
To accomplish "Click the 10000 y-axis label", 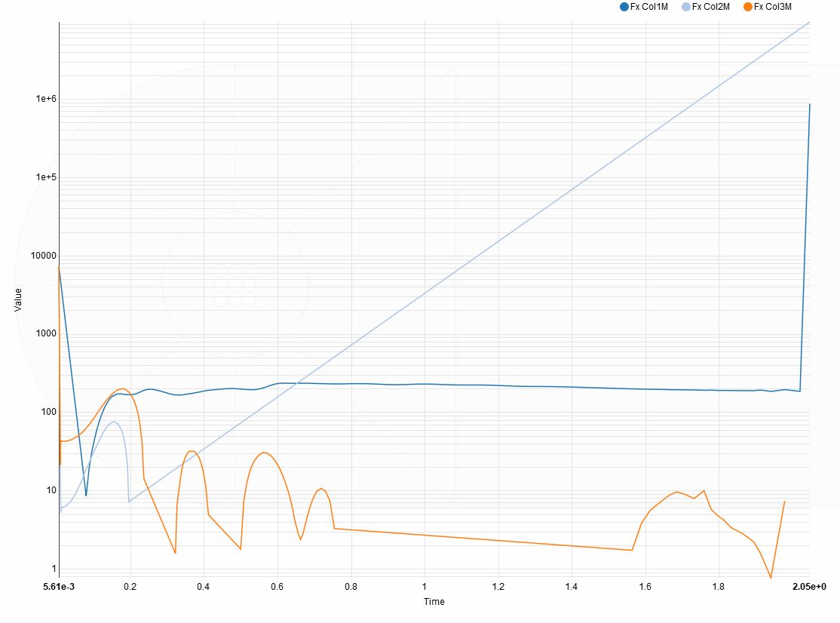I will [44, 256].
